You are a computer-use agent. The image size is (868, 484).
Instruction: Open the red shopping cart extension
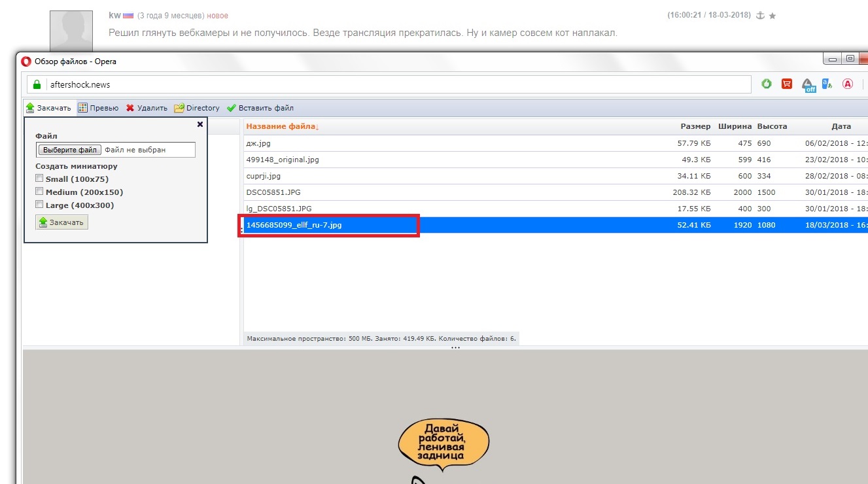pyautogui.click(x=787, y=84)
